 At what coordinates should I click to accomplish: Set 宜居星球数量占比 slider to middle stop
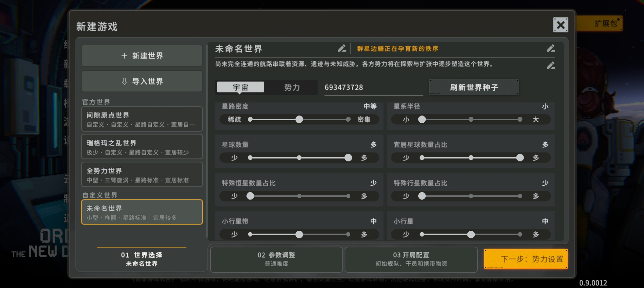[x=471, y=158]
